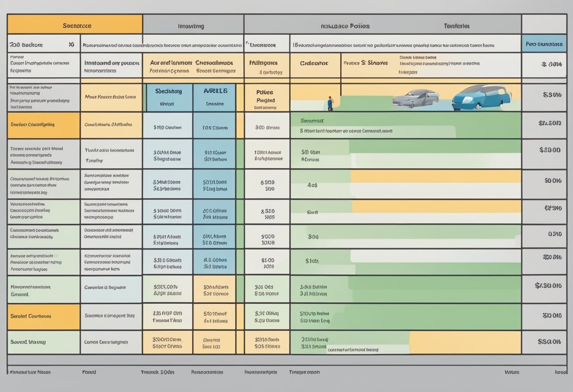Viewport: 573px width, 392px height.
Task: Click the grey car illustration
Action: (416, 98)
